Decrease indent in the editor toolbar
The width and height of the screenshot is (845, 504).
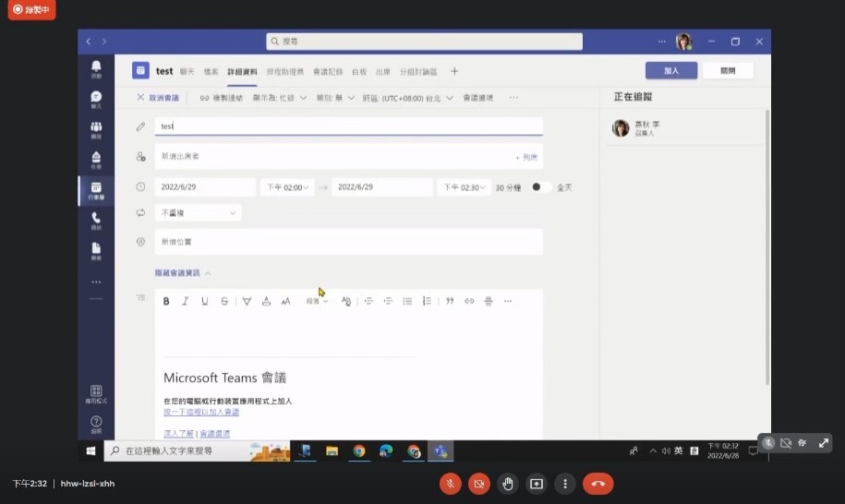pyautogui.click(x=368, y=301)
